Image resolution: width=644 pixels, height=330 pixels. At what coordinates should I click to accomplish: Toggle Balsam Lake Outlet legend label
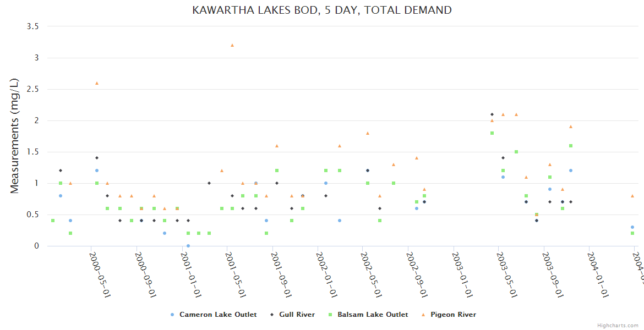pyautogui.click(x=373, y=315)
